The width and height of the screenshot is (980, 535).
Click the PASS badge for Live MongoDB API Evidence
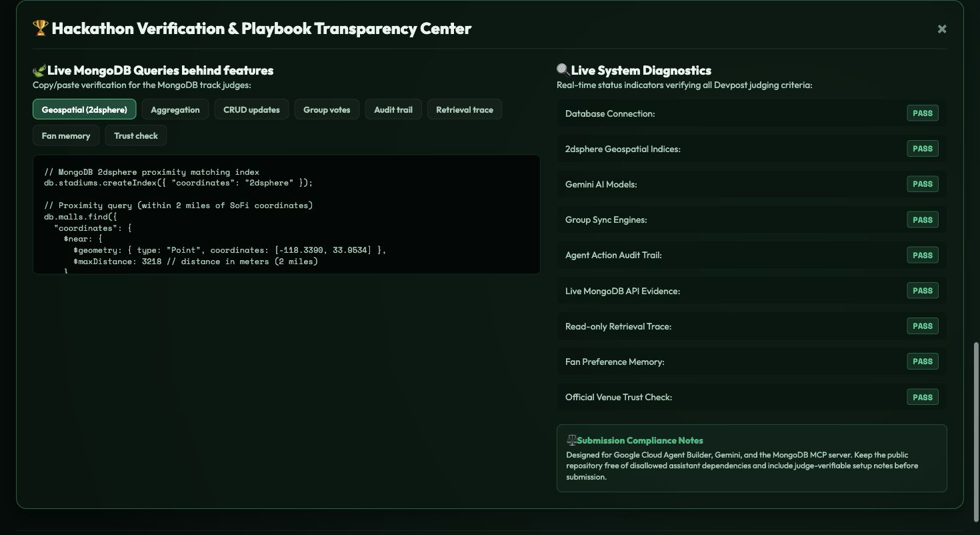click(x=923, y=290)
